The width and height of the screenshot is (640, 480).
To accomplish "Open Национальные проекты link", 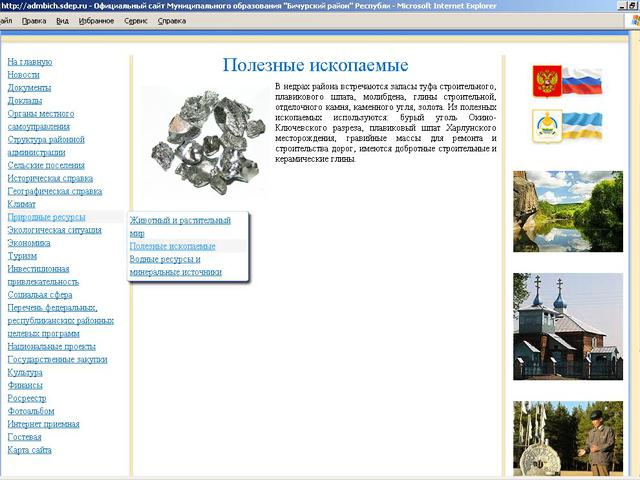I will click(51, 347).
